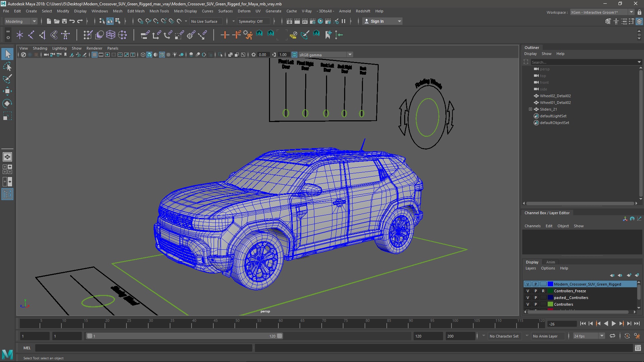Open the Mesh Tools menu
This screenshot has width=644, height=362.
[x=159, y=11]
